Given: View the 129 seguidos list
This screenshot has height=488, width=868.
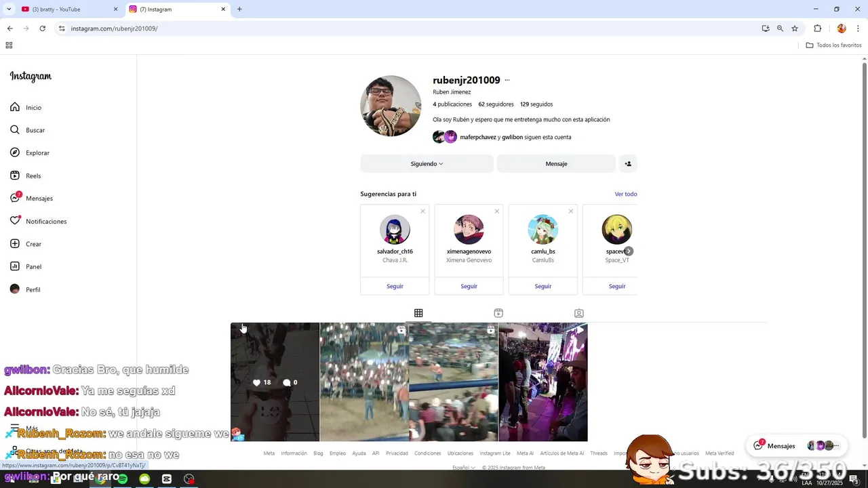Looking at the screenshot, I should (536, 104).
